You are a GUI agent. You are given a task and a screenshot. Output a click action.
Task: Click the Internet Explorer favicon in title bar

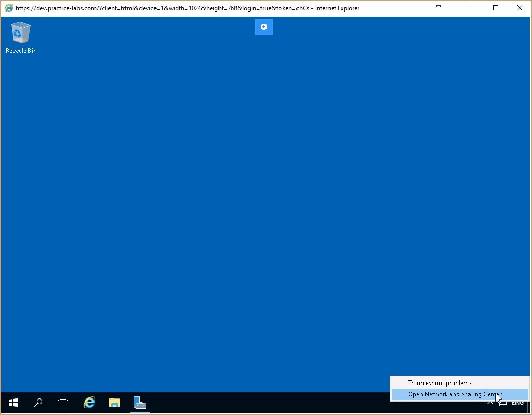pos(8,8)
